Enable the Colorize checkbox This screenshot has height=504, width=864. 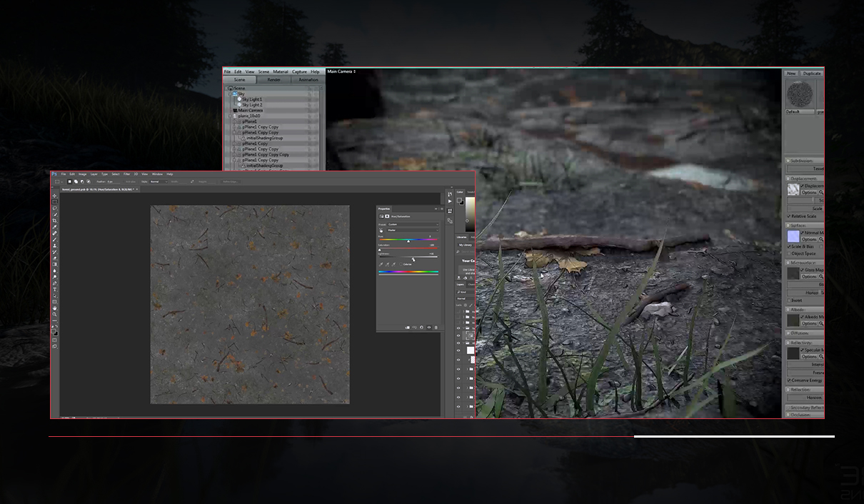pos(402,264)
